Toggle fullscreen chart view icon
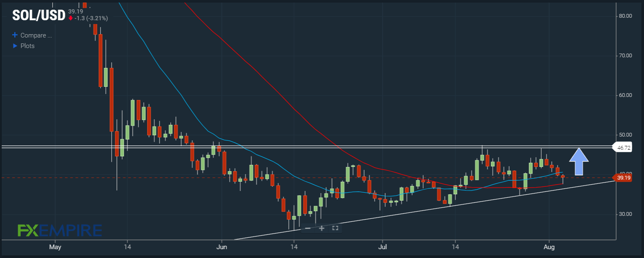 tap(335, 228)
